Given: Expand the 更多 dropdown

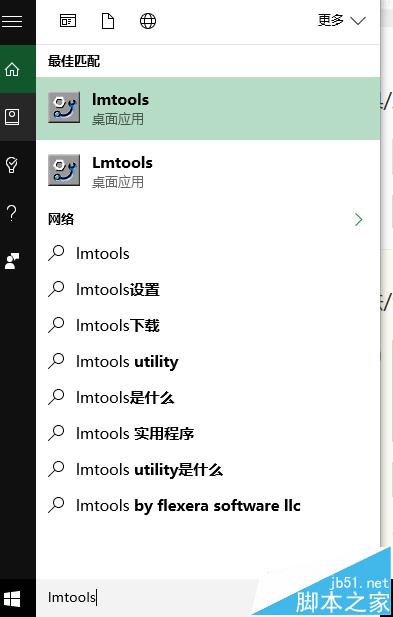Looking at the screenshot, I should [341, 20].
